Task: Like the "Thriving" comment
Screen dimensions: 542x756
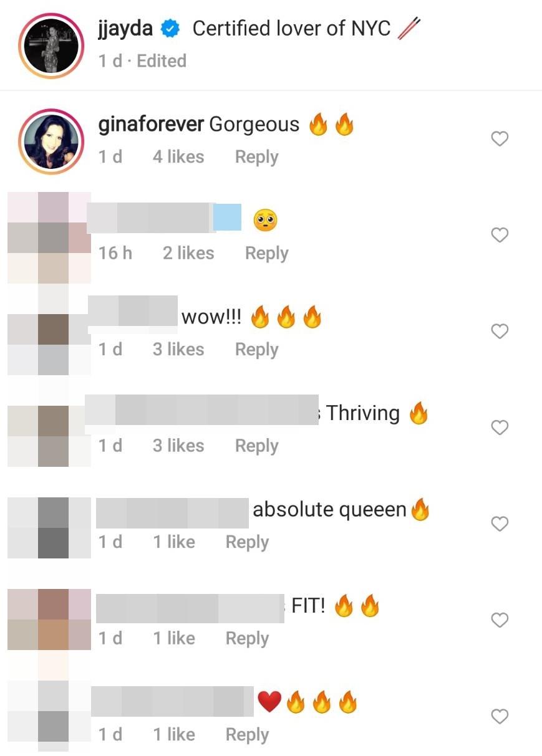Action: pos(500,428)
